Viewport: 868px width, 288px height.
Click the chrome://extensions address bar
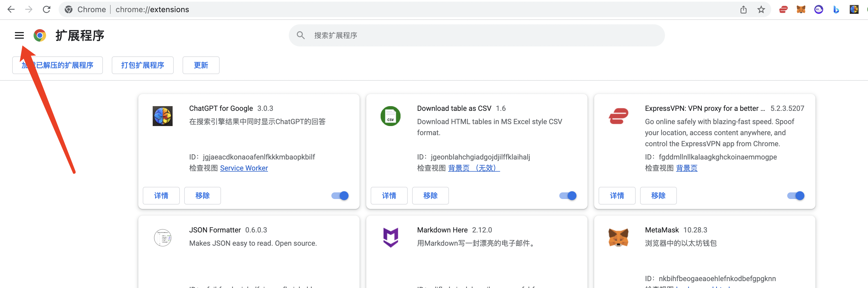click(414, 9)
